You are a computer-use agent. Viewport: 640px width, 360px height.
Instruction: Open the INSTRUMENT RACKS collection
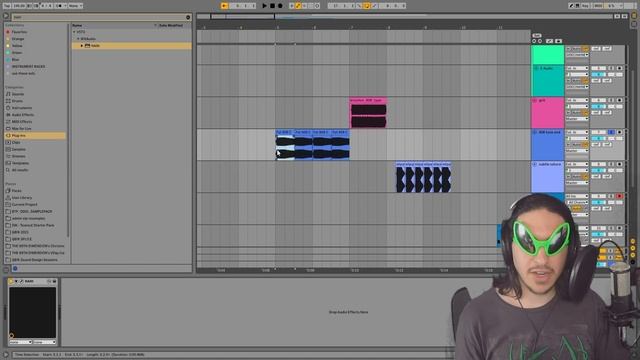coord(29,67)
